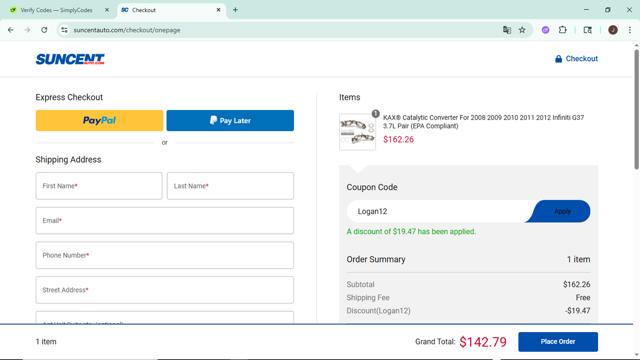Click the page vertical scrollbar
The width and height of the screenshot is (640, 360).
636,109
